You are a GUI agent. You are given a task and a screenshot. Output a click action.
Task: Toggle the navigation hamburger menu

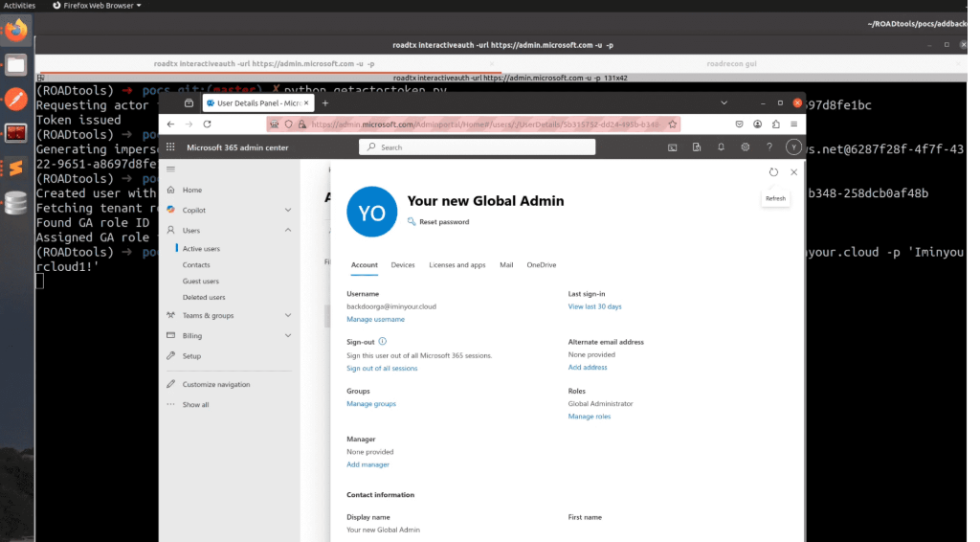[x=171, y=169]
